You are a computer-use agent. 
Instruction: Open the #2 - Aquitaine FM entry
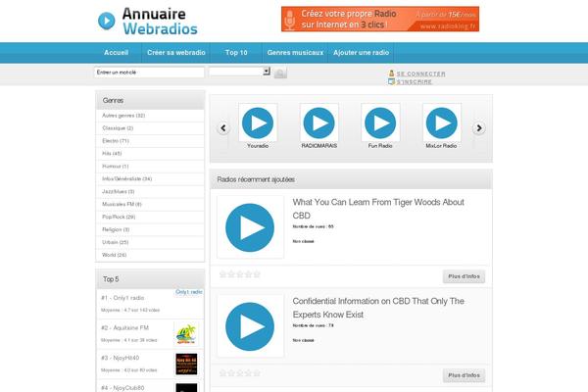coord(124,328)
